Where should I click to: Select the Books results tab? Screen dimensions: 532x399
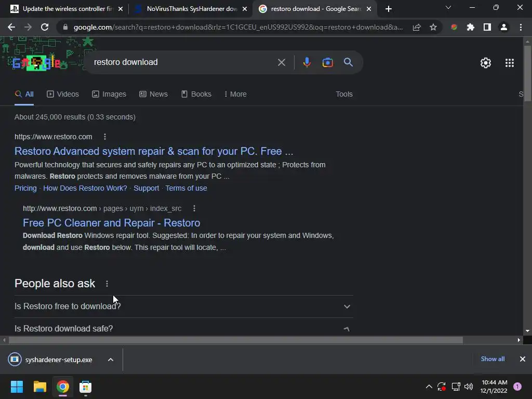[x=196, y=95]
